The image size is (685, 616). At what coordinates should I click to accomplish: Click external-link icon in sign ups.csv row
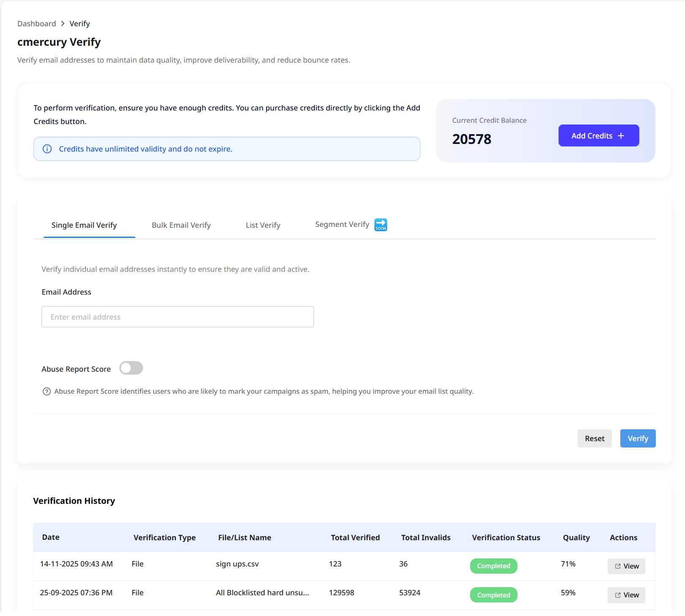618,566
